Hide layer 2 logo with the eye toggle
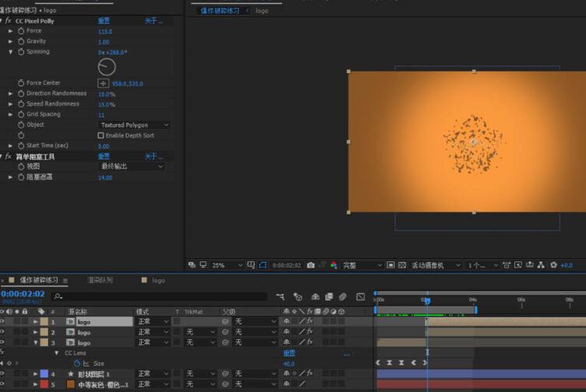 2,332
